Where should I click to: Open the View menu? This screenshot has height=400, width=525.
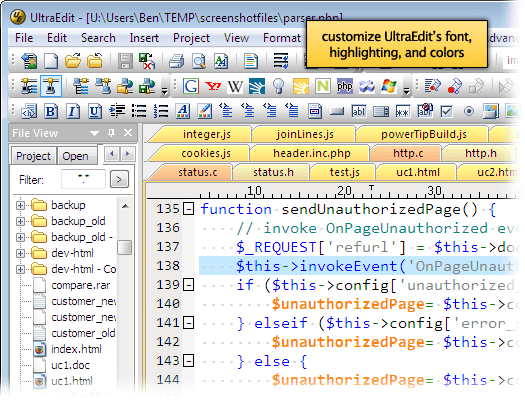click(236, 38)
